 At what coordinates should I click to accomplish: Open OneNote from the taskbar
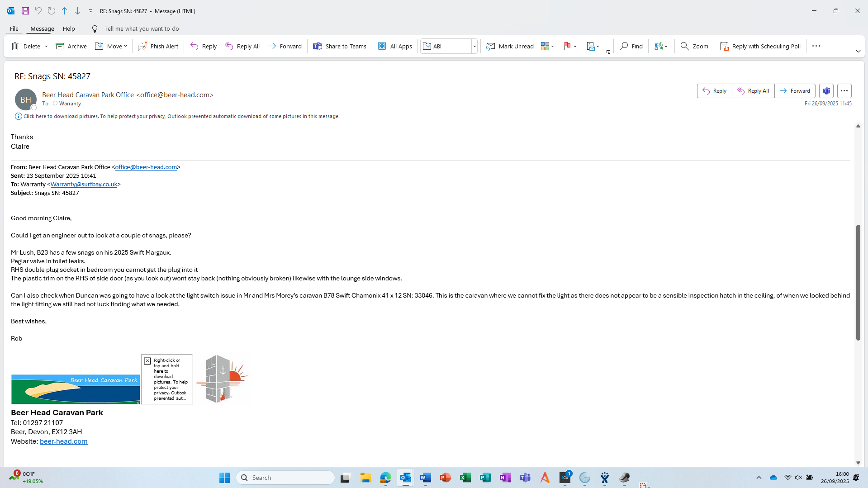(505, 478)
